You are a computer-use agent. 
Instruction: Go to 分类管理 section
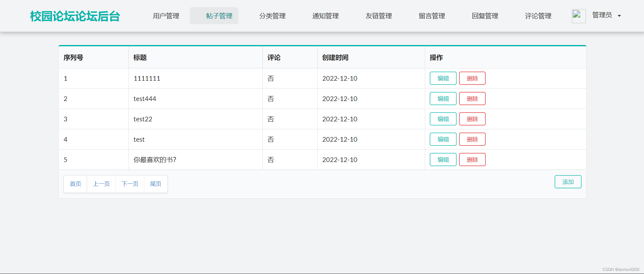[x=272, y=16]
